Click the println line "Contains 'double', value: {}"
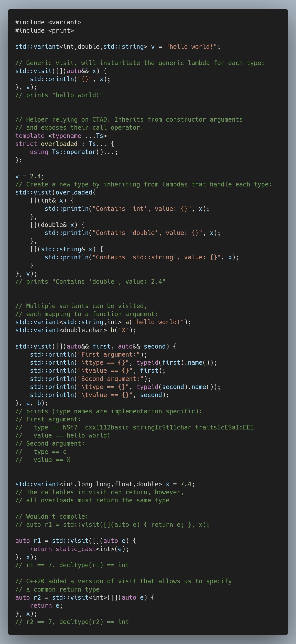Screen dimensions: 296x644 pos(133,233)
